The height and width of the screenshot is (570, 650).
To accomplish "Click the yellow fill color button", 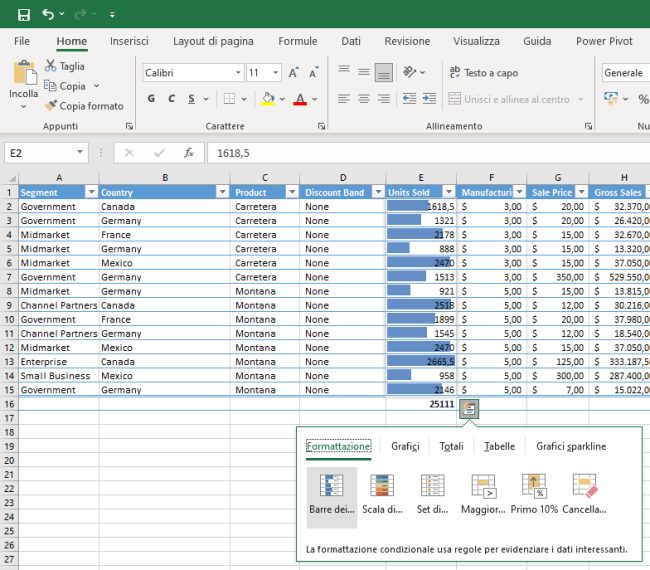I will point(267,99).
